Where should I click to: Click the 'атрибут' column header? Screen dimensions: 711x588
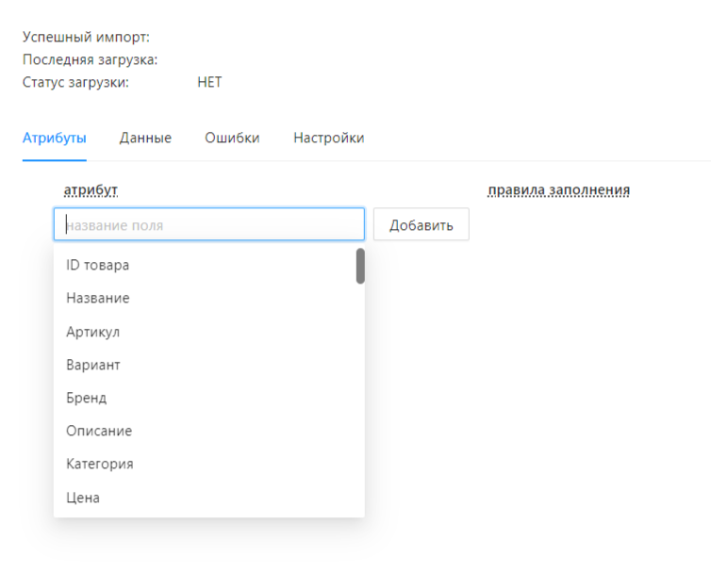(91, 190)
